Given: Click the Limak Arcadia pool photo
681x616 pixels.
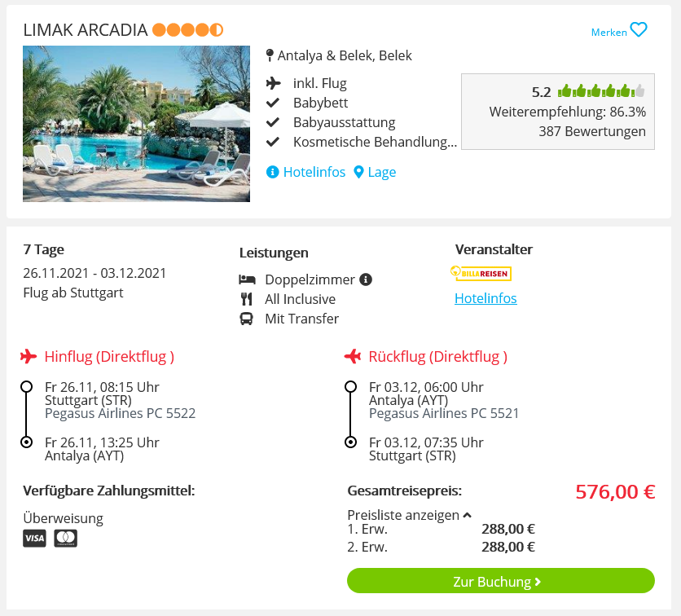Looking at the screenshot, I should point(136,124).
